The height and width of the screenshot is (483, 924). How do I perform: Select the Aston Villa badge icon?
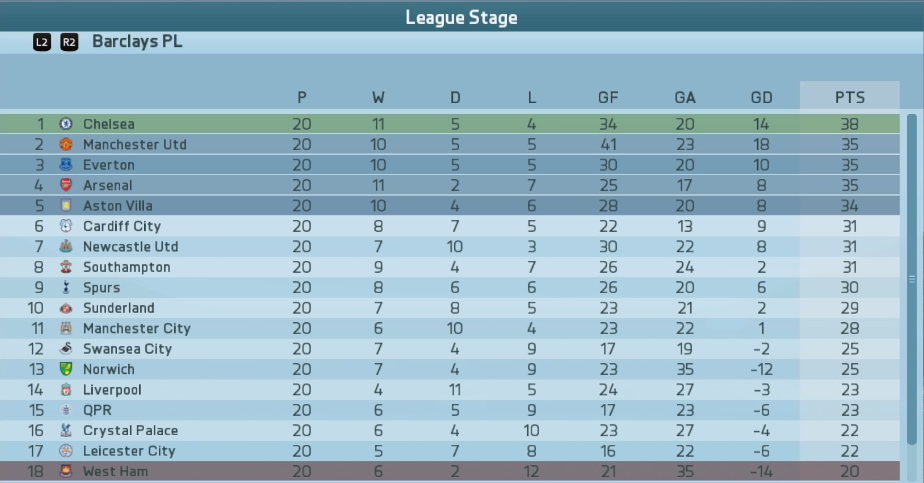tap(65, 206)
